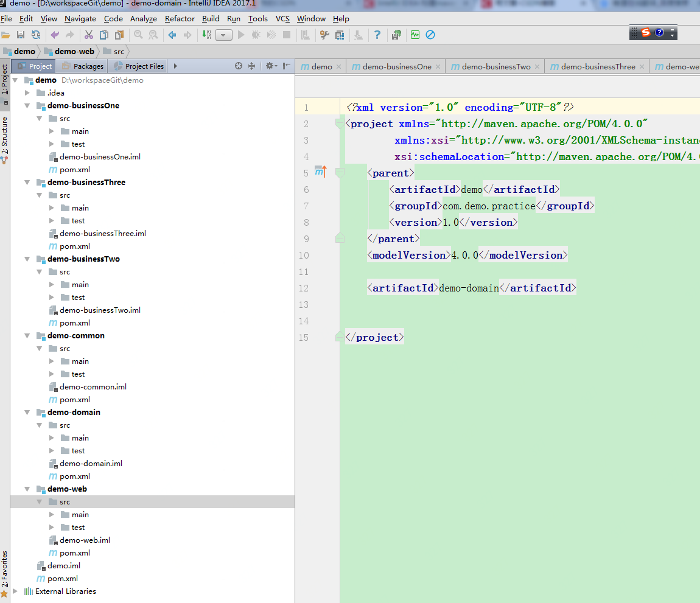Image resolution: width=700 pixels, height=603 pixels.
Task: Select the demo-domain module node
Action: (74, 413)
